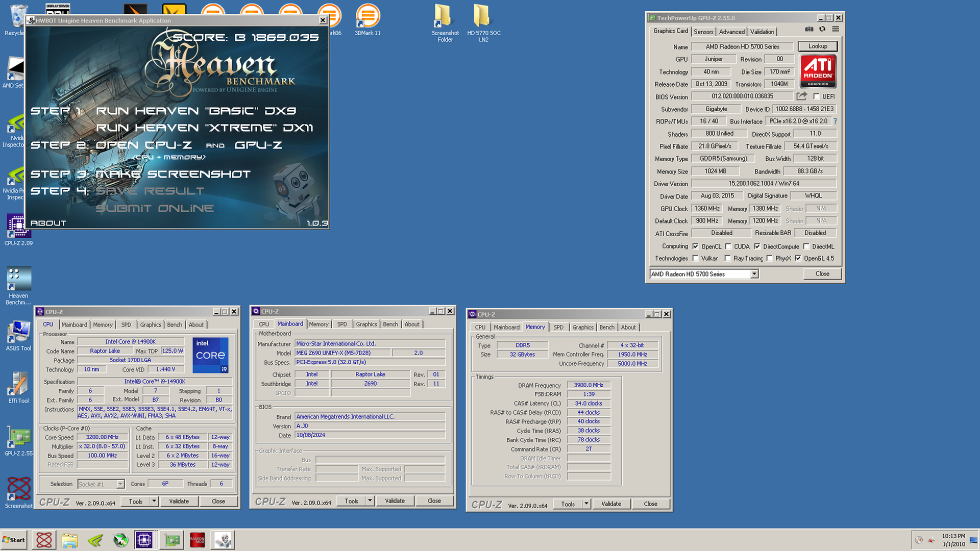Image resolution: width=980 pixels, height=551 pixels.
Task: Open the Recycle Bin desktop icon
Action: coord(15,19)
